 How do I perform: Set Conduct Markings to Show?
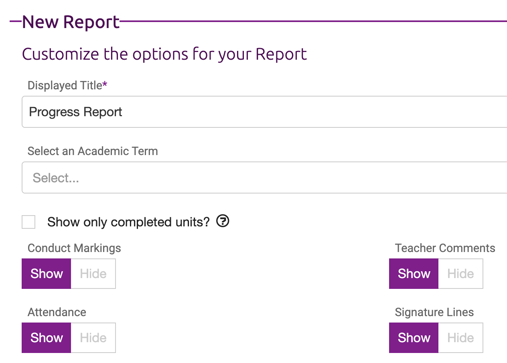tap(47, 274)
